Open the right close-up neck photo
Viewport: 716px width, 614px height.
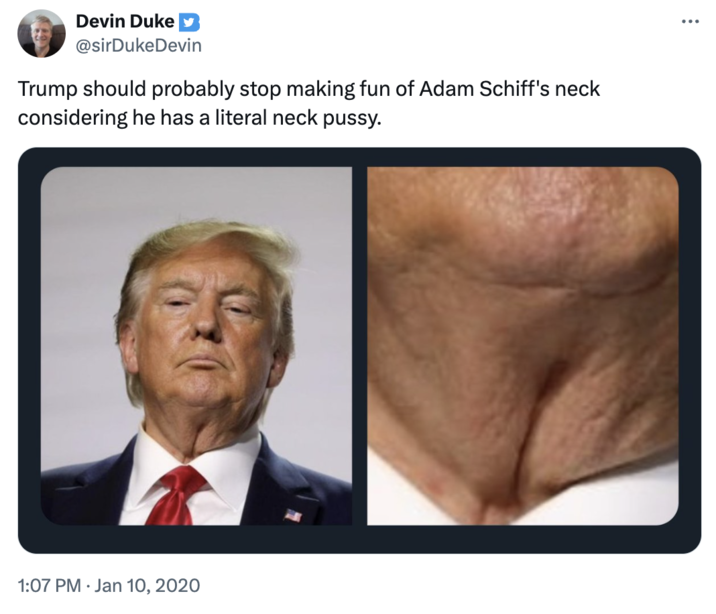pyautogui.click(x=523, y=346)
